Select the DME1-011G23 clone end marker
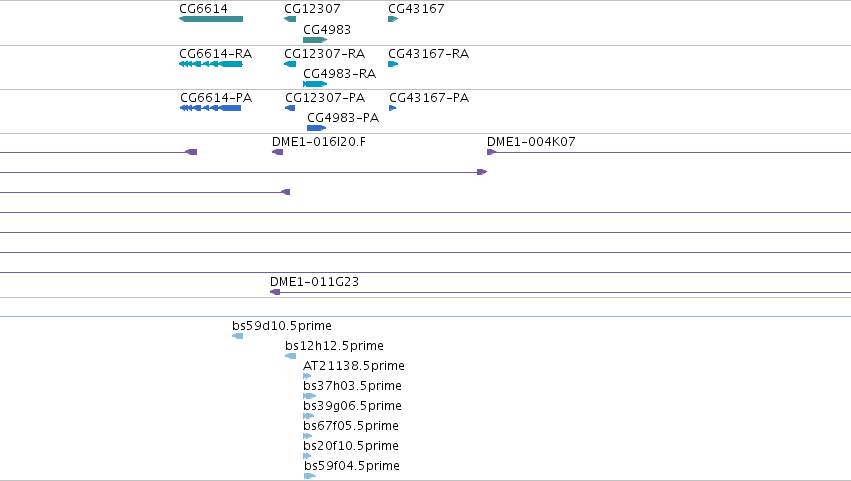The width and height of the screenshot is (851, 481). pos(275,292)
